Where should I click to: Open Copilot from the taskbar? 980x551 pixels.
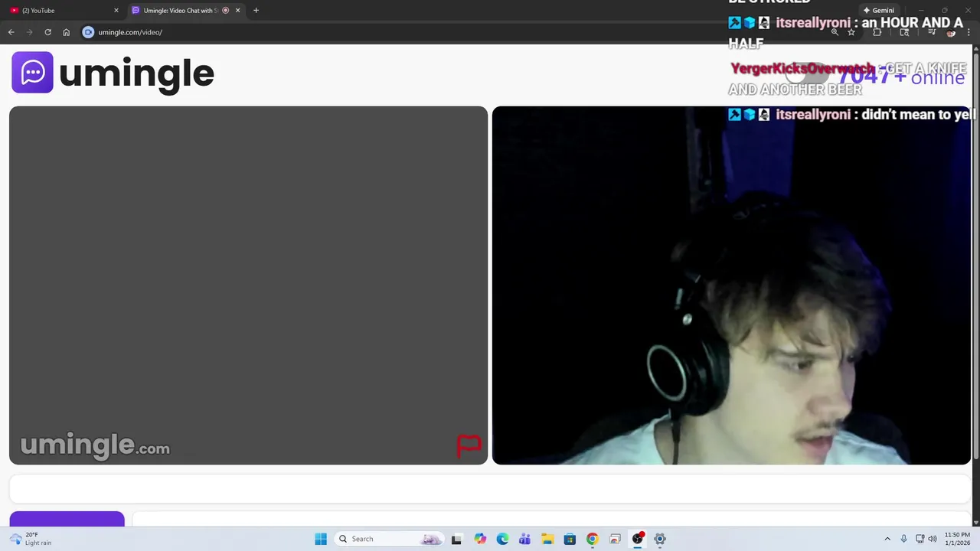(x=480, y=539)
